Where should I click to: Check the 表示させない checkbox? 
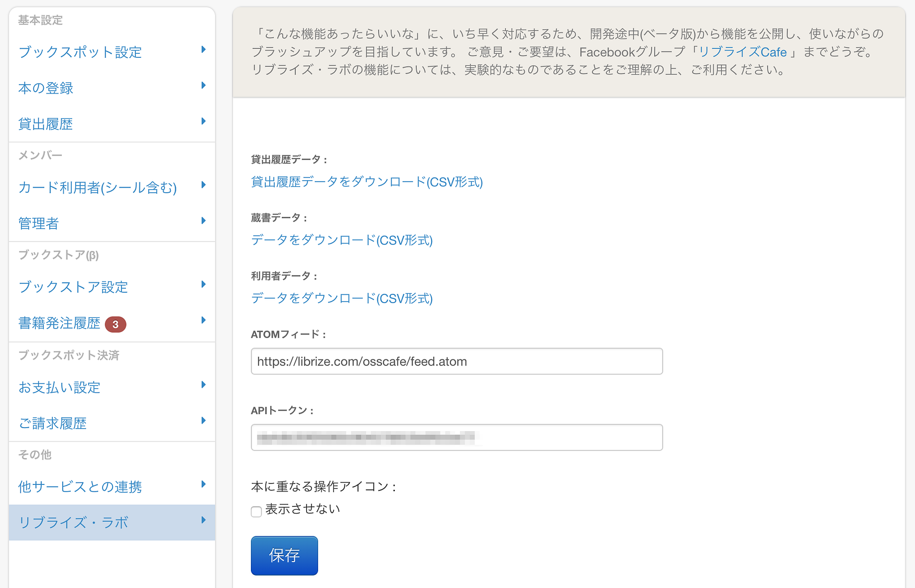(x=256, y=511)
